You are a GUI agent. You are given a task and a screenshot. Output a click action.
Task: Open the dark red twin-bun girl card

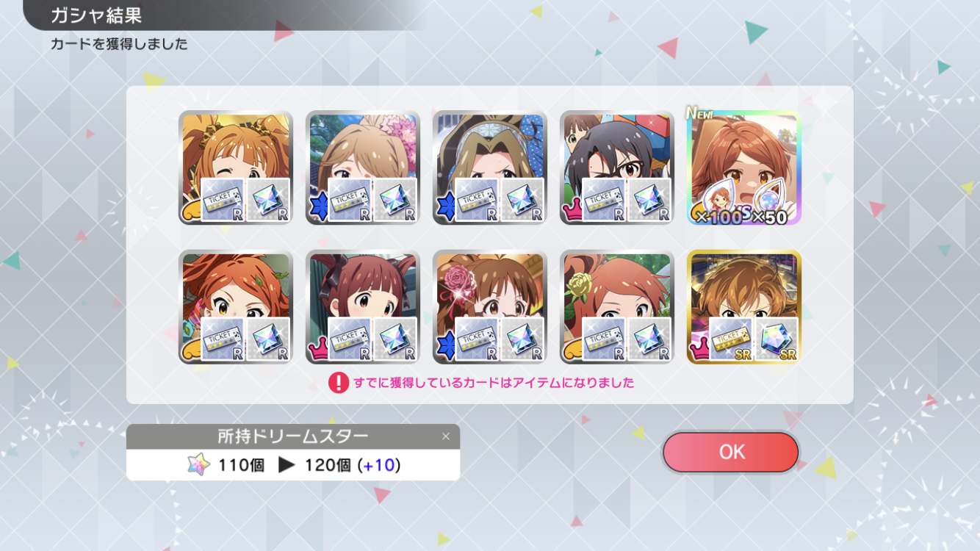click(363, 307)
